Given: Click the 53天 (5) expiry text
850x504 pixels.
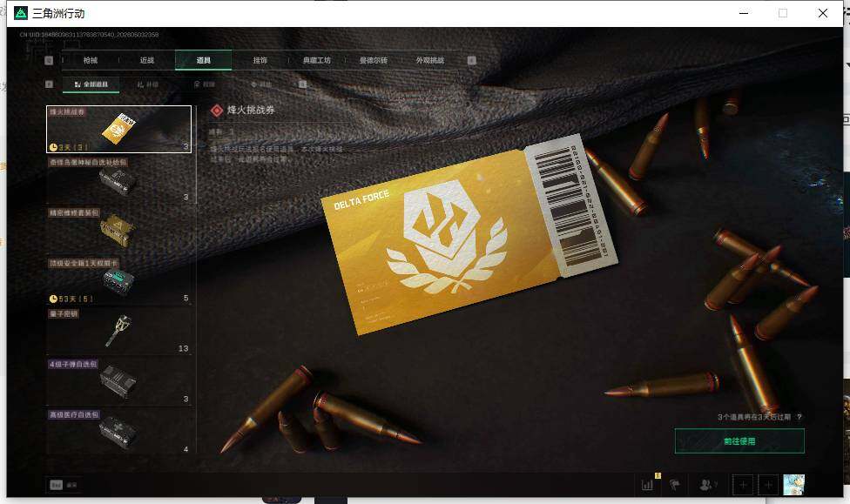Looking at the screenshot, I should [76, 299].
